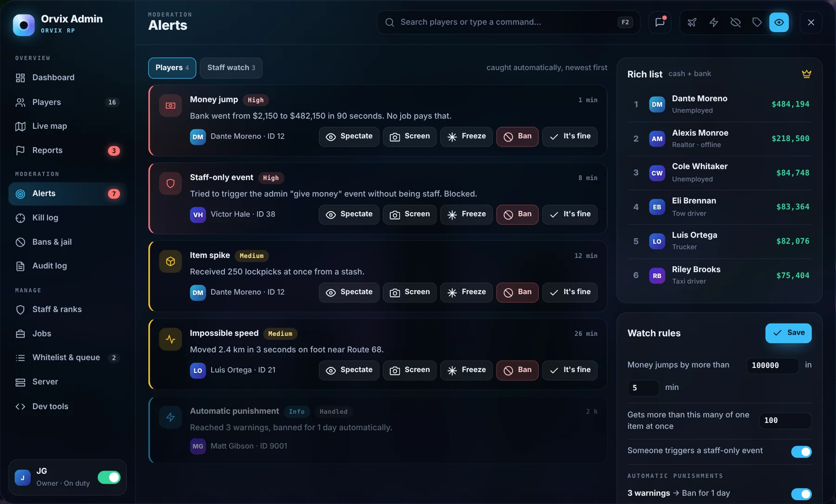Open Whitelist & queue page
836x504 pixels.
[x=67, y=358]
